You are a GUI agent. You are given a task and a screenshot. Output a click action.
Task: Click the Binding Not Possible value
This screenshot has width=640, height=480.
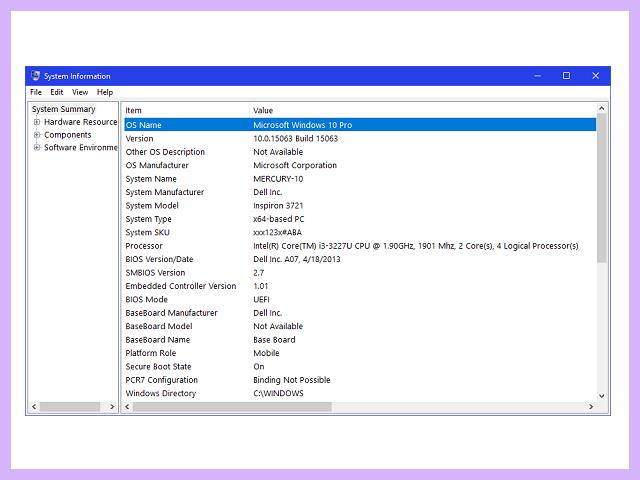pyautogui.click(x=292, y=380)
